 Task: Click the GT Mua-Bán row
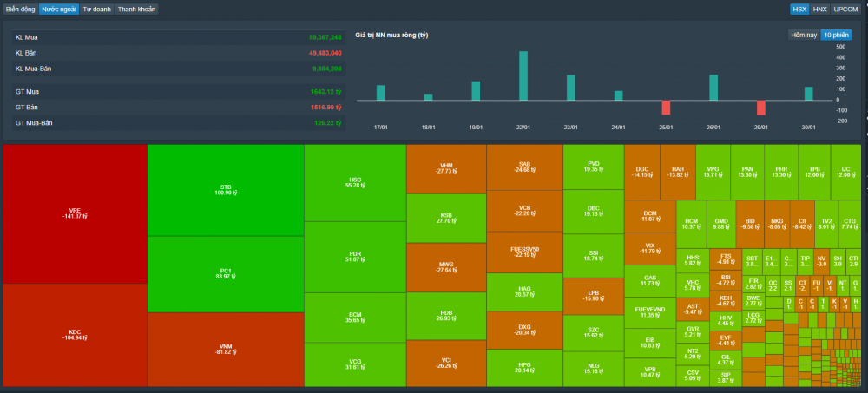pyautogui.click(x=179, y=123)
